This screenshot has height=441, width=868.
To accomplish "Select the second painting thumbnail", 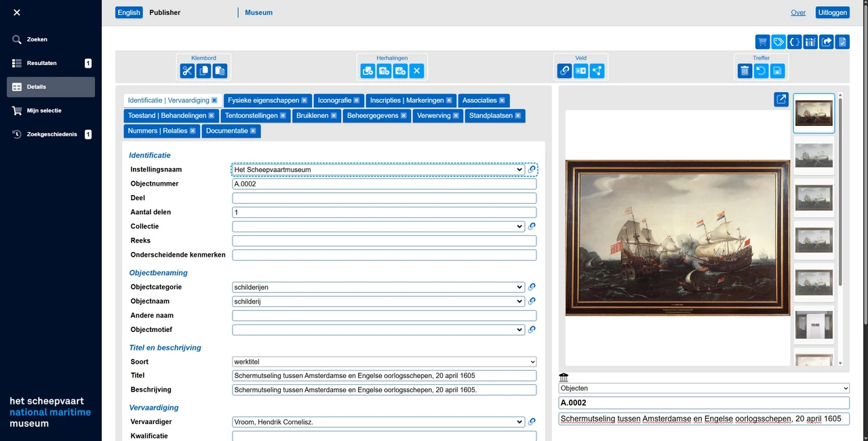I will [813, 155].
